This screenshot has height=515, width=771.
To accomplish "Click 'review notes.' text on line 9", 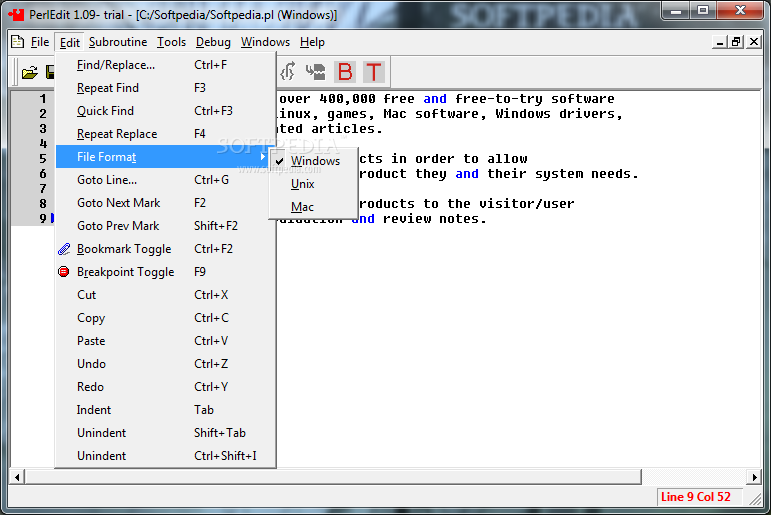I will point(435,219).
